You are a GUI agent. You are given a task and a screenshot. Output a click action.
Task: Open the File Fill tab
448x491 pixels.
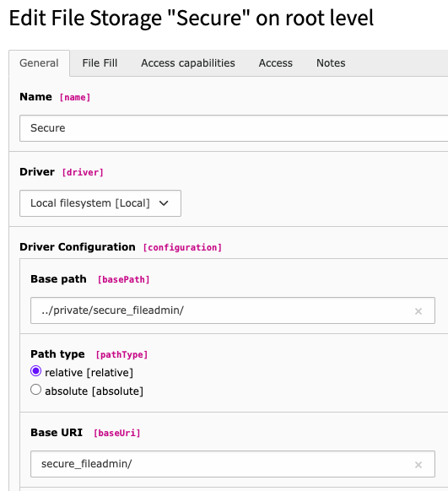click(x=100, y=63)
